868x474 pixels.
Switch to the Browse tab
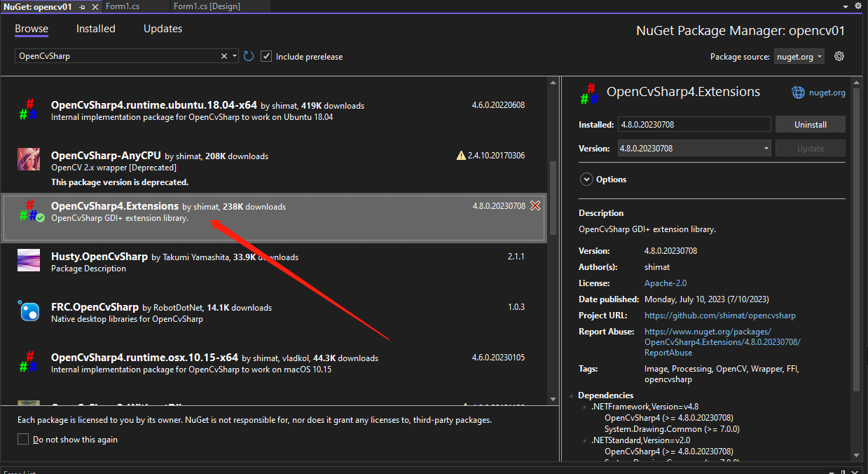coord(32,29)
